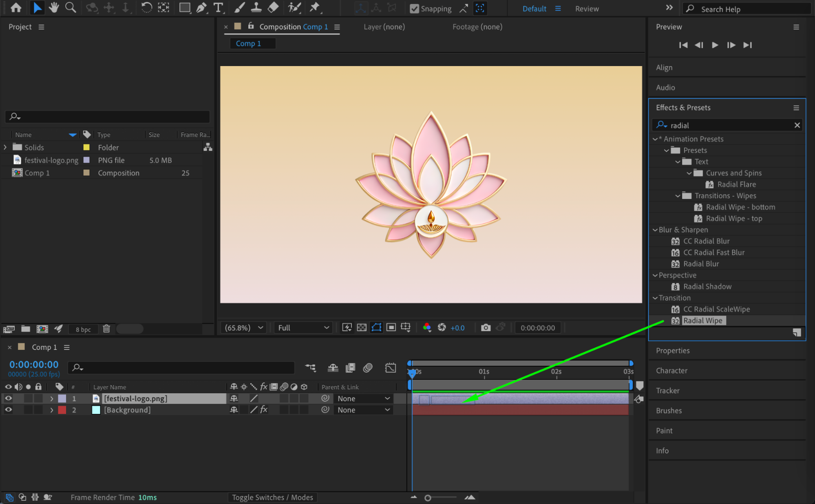Select the Pen tool

coord(201,8)
